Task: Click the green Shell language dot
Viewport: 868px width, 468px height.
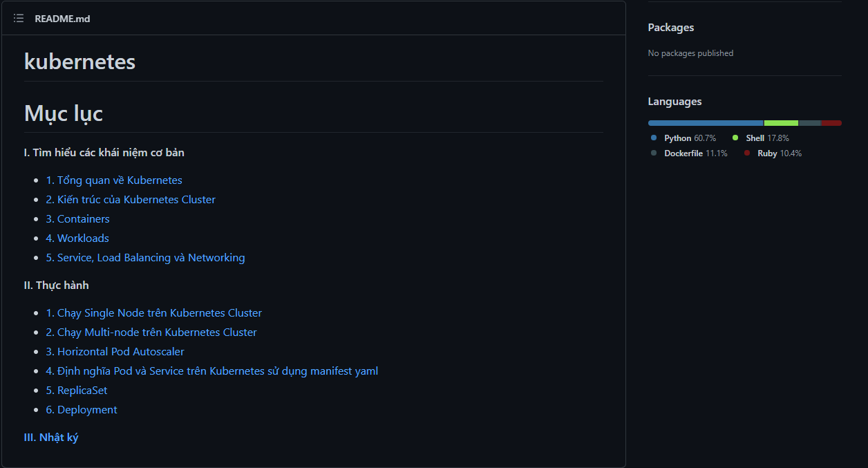Action: coord(735,138)
